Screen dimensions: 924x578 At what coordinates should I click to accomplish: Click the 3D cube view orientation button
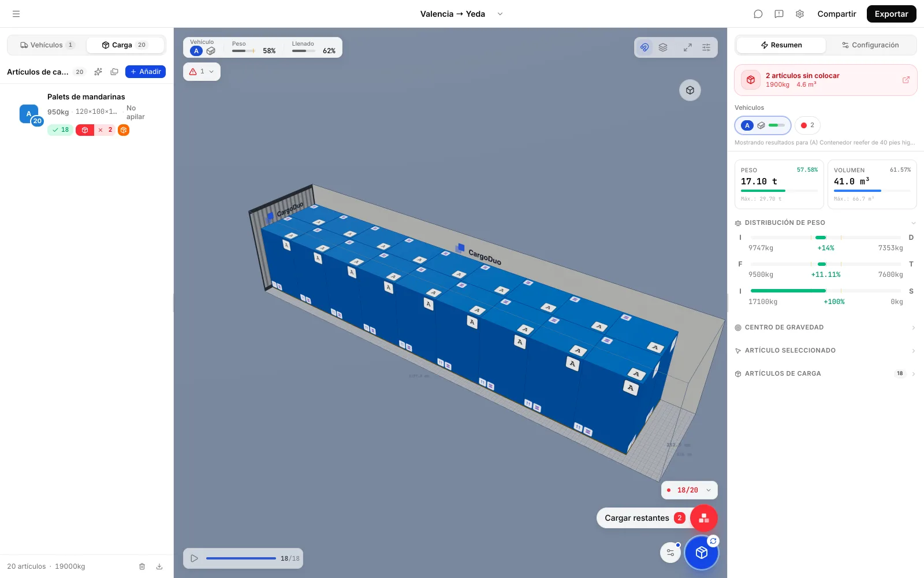click(690, 90)
